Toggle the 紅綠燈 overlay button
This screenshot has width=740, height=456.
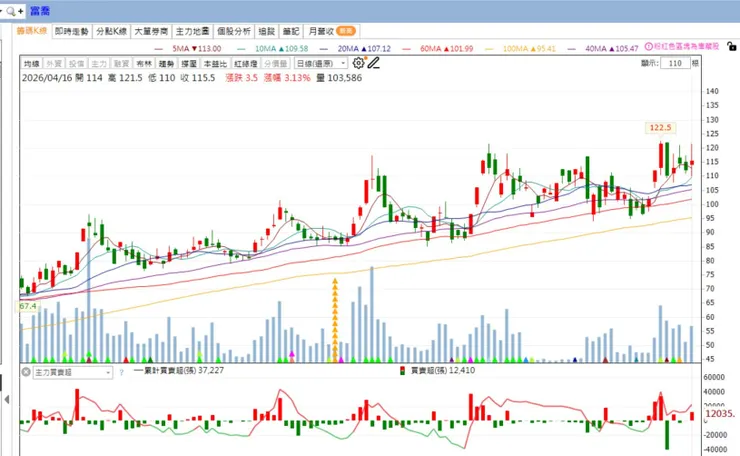coord(245,63)
